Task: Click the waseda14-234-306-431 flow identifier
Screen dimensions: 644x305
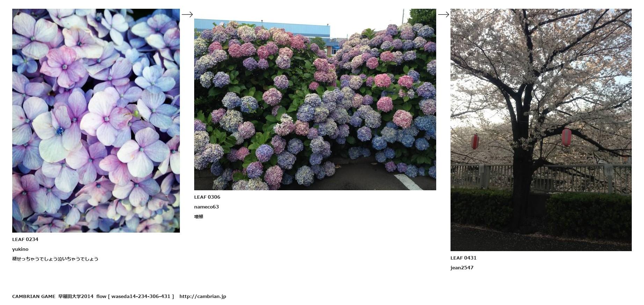Action: pyautogui.click(x=141, y=296)
